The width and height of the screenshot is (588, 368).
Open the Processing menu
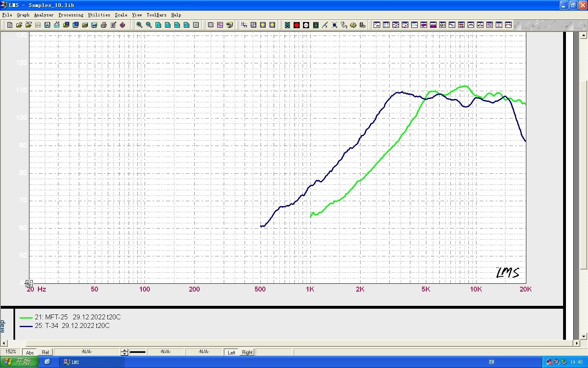point(71,15)
